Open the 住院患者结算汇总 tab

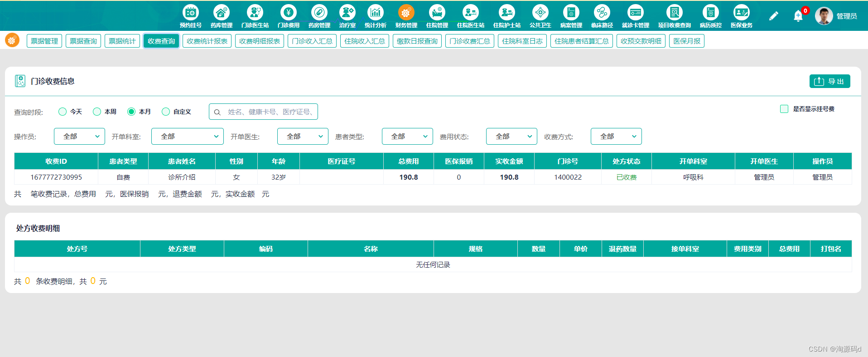point(582,41)
